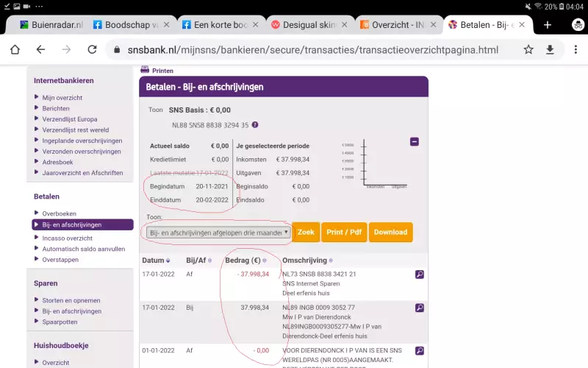Image resolution: width=588 pixels, height=368 pixels.
Task: View details of the Bij 37.998,34 transaction
Action: point(420,308)
